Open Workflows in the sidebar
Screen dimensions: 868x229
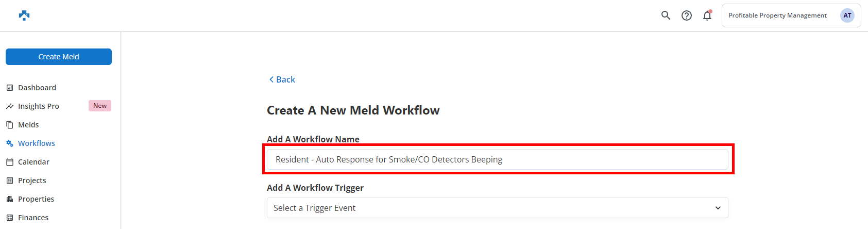click(x=36, y=143)
